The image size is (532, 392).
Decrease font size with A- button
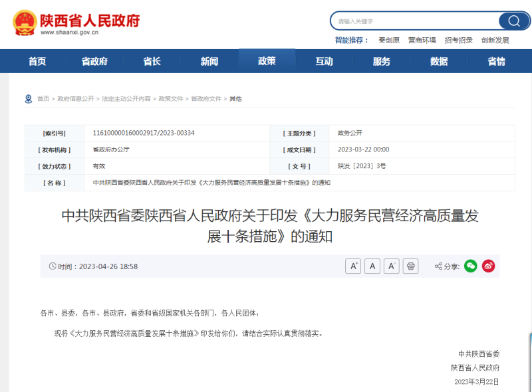pos(392,266)
